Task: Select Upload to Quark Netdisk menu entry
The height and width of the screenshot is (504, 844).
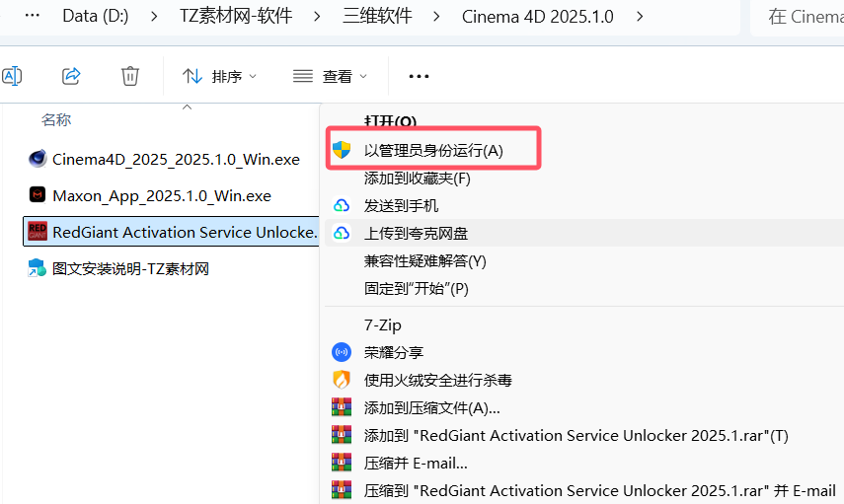Action: (x=416, y=234)
